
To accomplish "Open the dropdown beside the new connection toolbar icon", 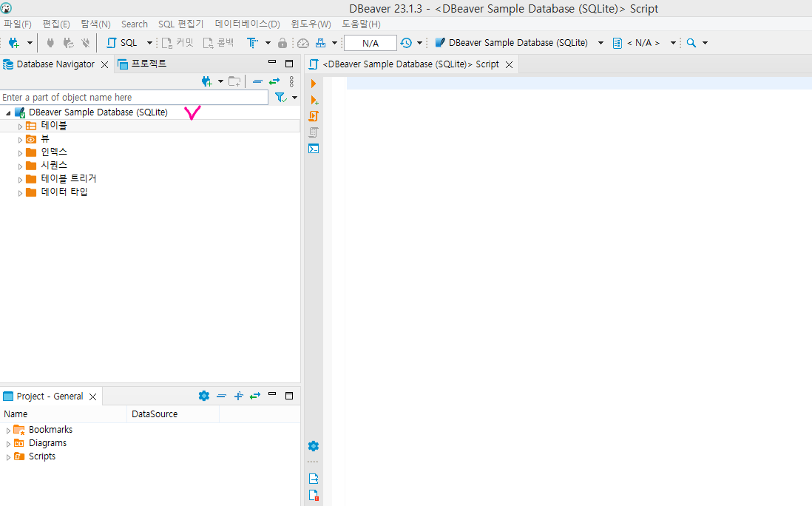I will [30, 43].
